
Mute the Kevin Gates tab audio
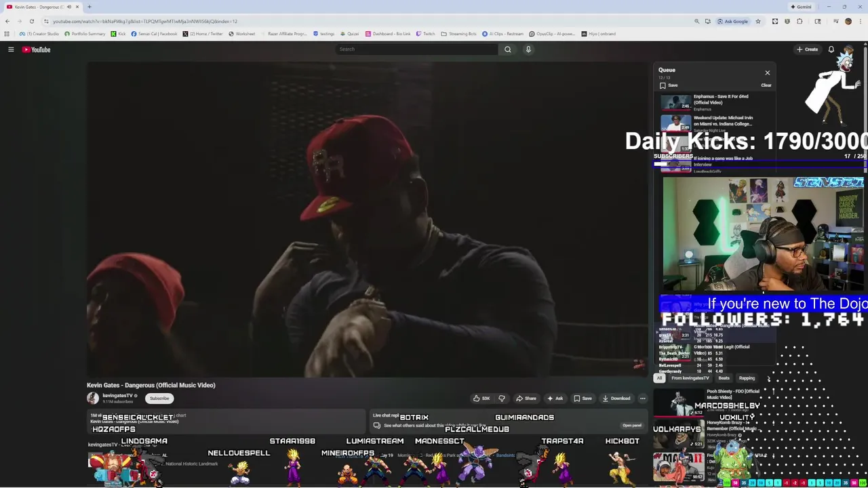coord(68,7)
